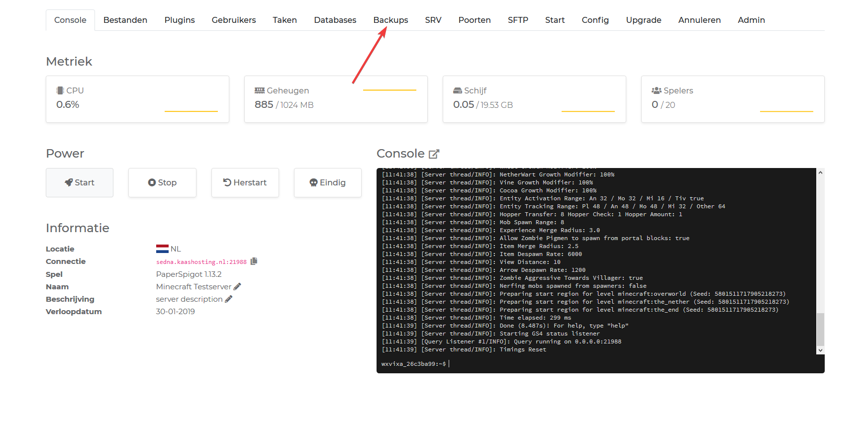
Task: Click the sedna.kaashosting.nl connection link
Action: (201, 262)
